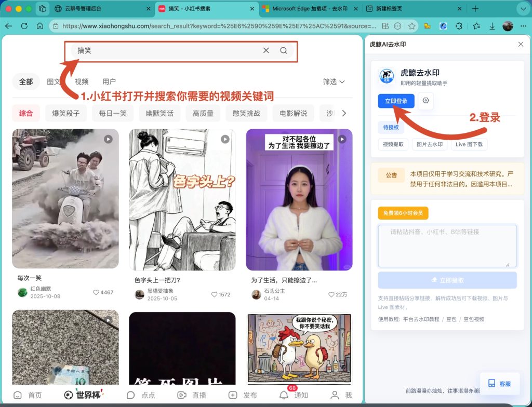Expand the 筛选 filter dropdown
The height and width of the screenshot is (407, 532).
tap(334, 82)
